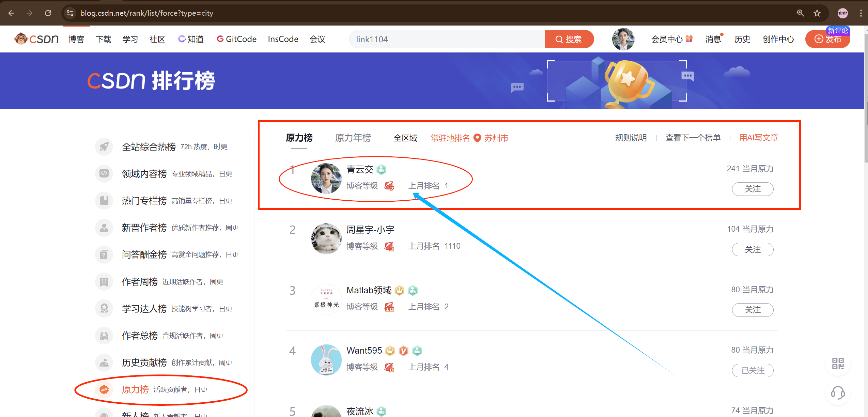868x417 pixels.
Task: Click the 发布 publish button
Action: (827, 39)
